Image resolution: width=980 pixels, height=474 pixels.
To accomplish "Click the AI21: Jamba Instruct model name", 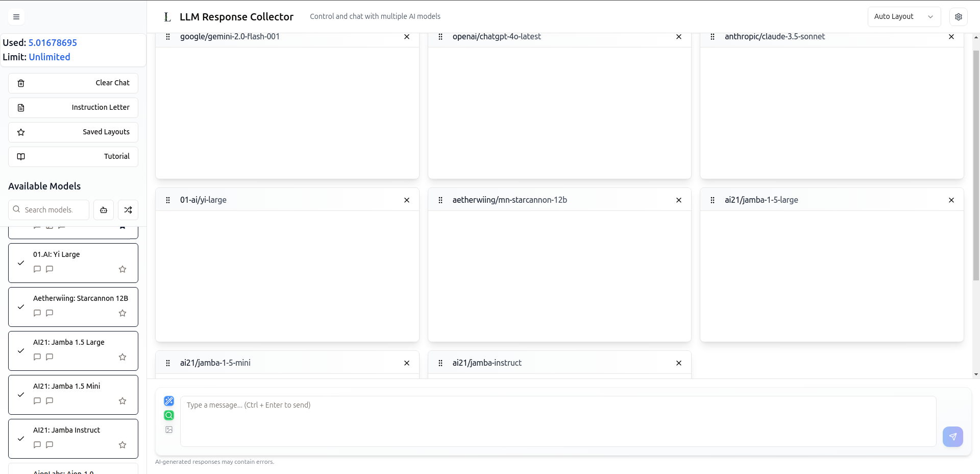I will click(67, 430).
